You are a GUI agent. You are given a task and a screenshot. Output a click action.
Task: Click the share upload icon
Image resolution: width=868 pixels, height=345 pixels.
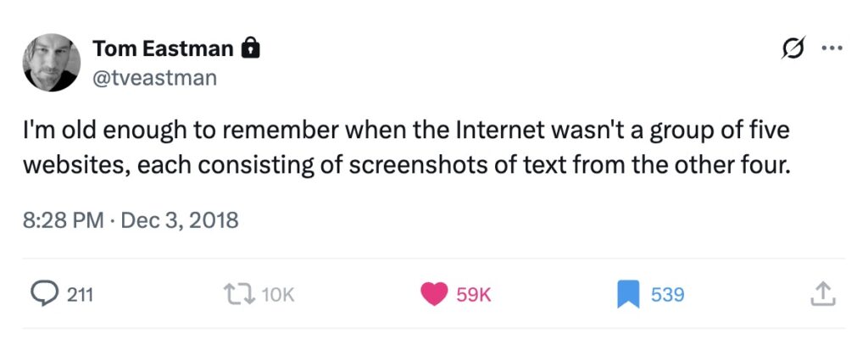coord(823,294)
